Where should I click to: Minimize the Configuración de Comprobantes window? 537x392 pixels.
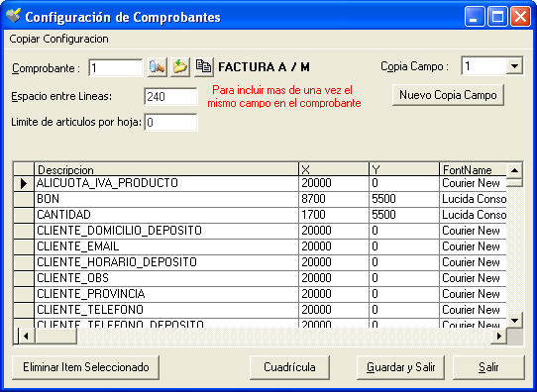click(475, 17)
